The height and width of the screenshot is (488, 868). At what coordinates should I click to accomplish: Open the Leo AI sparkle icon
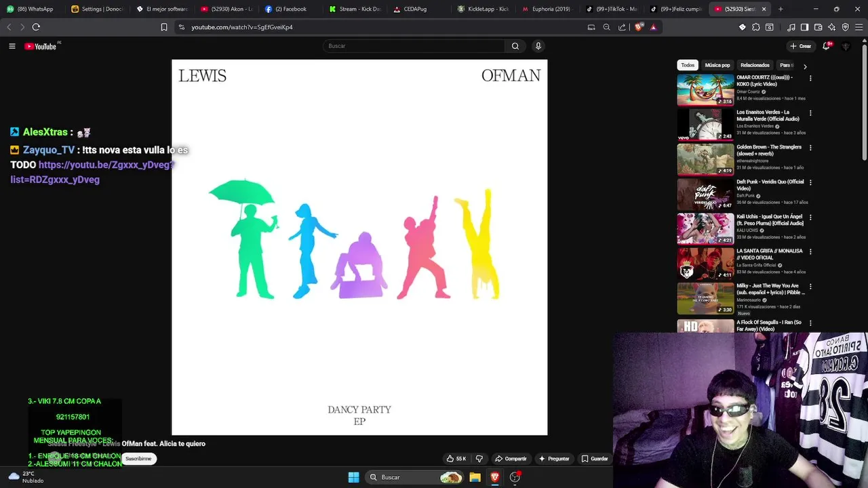click(x=832, y=27)
